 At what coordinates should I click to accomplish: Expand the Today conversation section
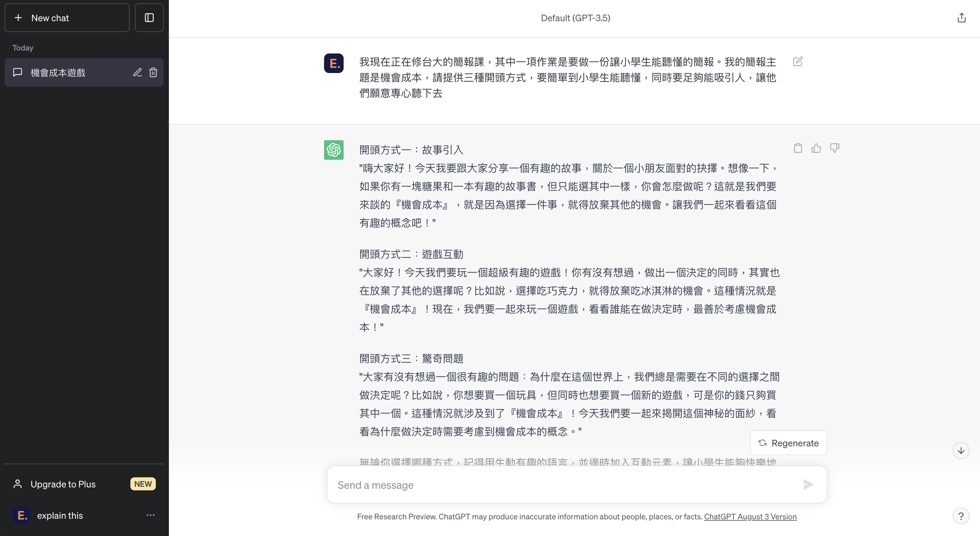[x=23, y=48]
